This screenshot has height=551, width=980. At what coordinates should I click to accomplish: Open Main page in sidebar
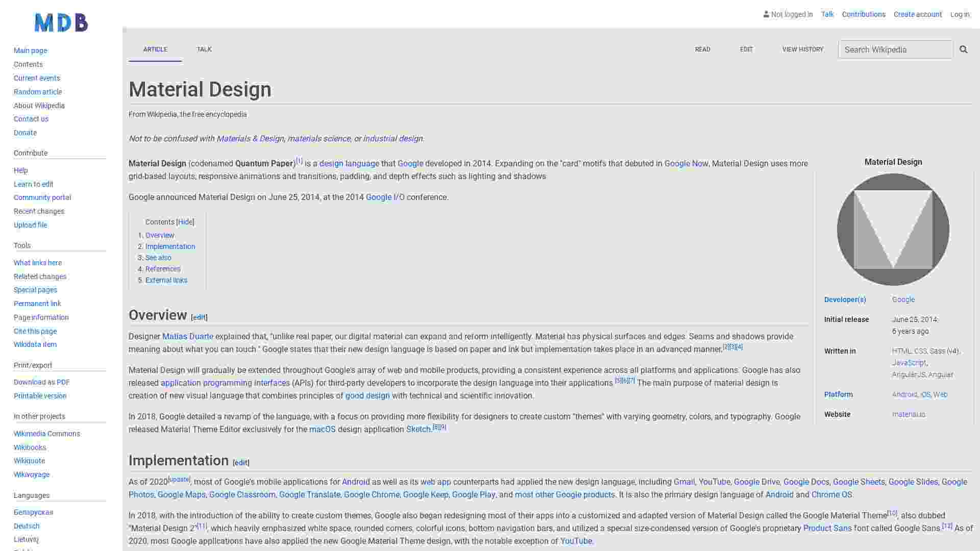[x=30, y=51]
